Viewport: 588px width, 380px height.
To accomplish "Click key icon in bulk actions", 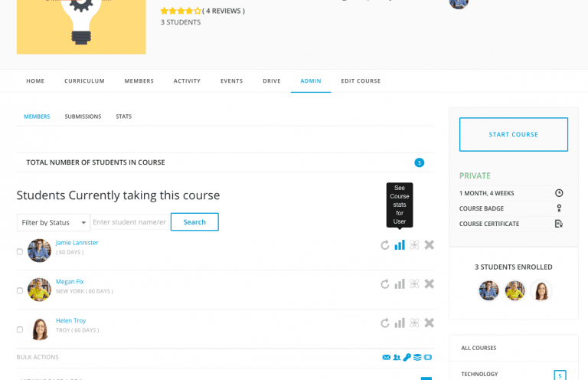I will [x=407, y=357].
